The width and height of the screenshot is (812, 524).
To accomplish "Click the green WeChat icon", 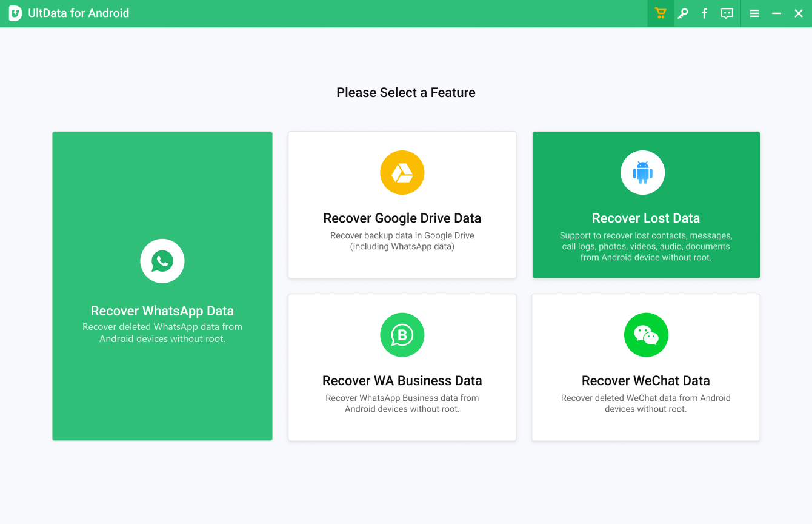I will [646, 335].
